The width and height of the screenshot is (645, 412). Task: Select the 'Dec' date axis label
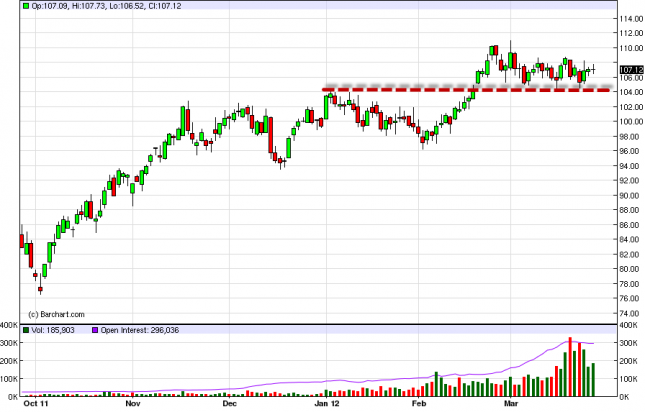point(230,404)
